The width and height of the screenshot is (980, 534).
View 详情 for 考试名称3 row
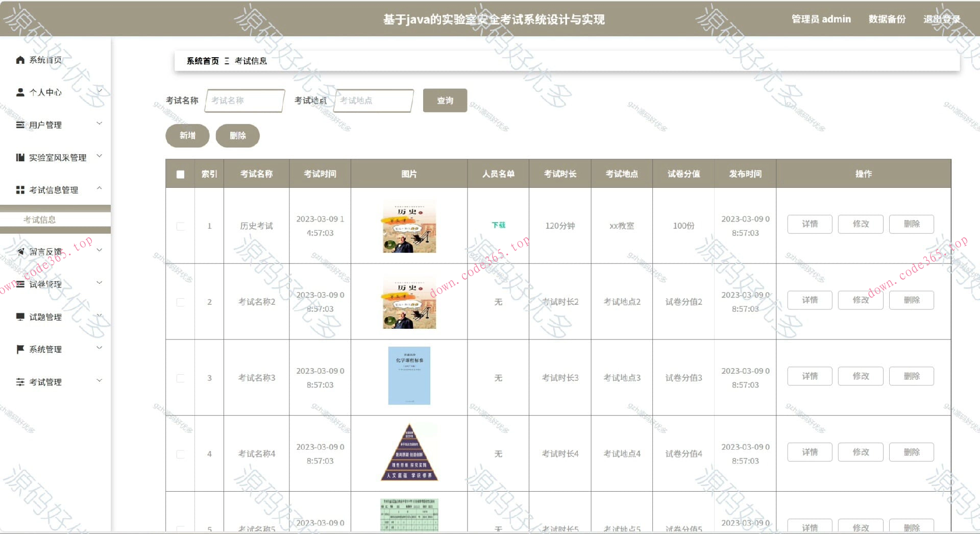click(810, 376)
